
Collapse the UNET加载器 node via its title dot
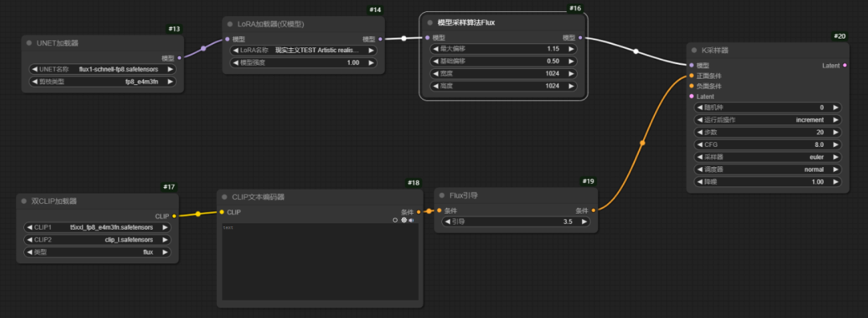(x=30, y=43)
